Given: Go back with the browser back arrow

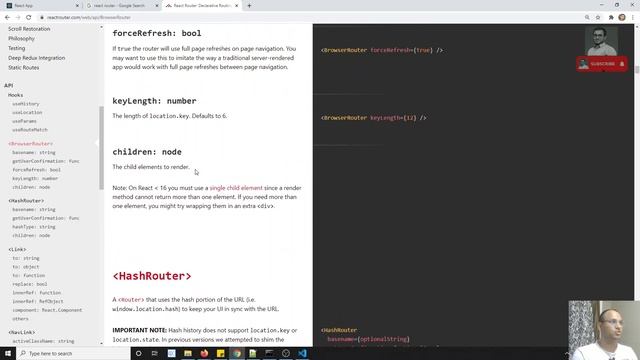Looking at the screenshot, I should pyautogui.click(x=7, y=18).
